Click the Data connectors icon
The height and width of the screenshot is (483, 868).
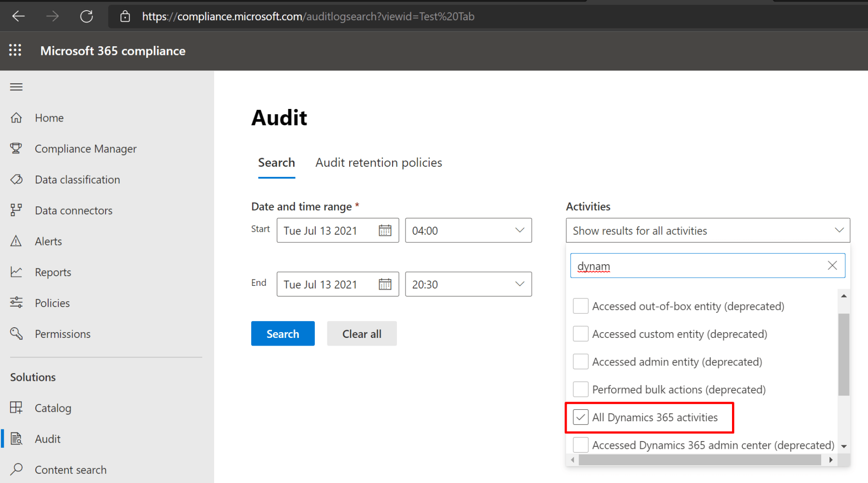(16, 210)
